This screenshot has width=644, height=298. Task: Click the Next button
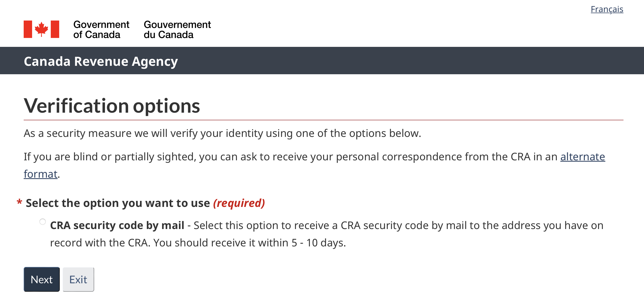point(42,280)
